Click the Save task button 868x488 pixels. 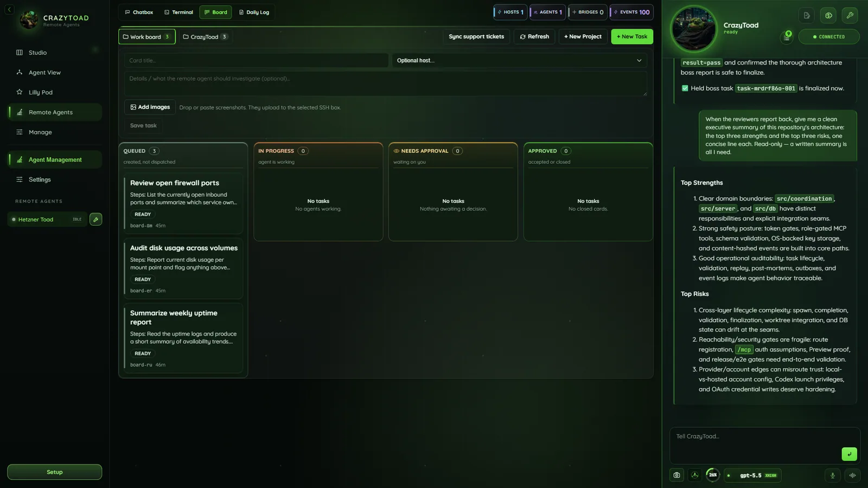(x=143, y=125)
